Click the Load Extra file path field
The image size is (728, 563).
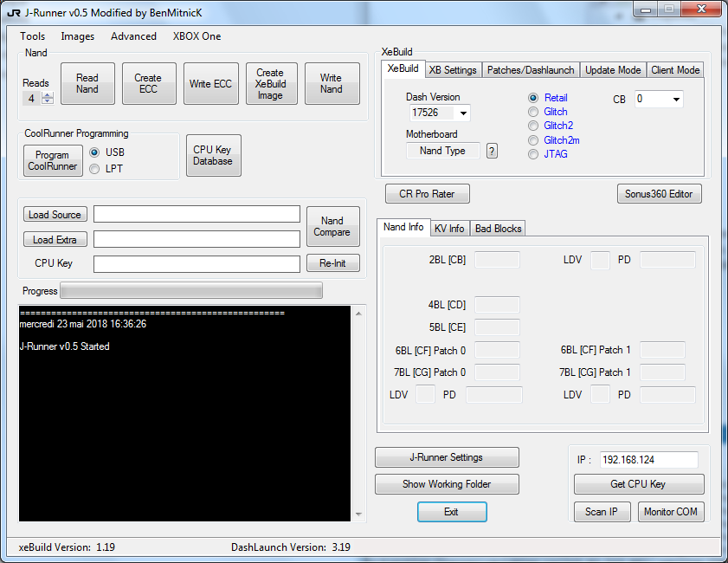coord(196,239)
